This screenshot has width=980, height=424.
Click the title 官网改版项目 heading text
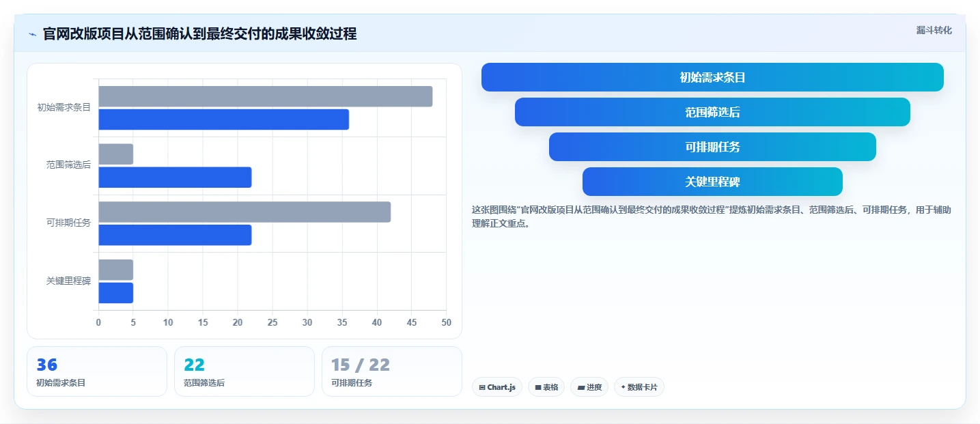point(199,33)
